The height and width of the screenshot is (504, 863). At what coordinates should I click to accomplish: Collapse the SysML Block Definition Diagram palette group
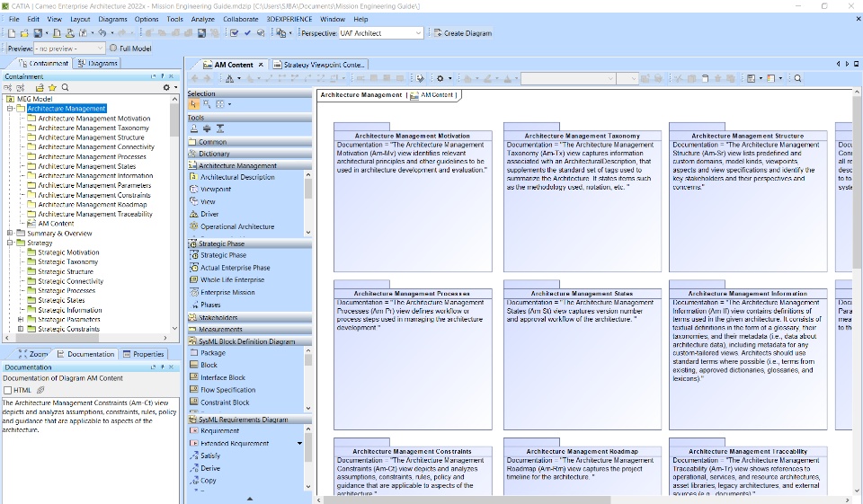click(x=249, y=341)
